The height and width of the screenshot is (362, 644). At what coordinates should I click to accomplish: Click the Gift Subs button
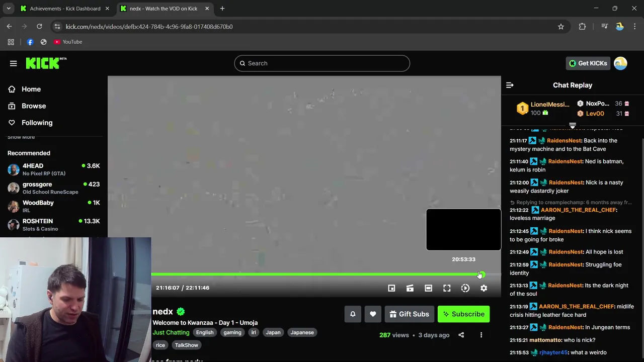click(x=409, y=314)
